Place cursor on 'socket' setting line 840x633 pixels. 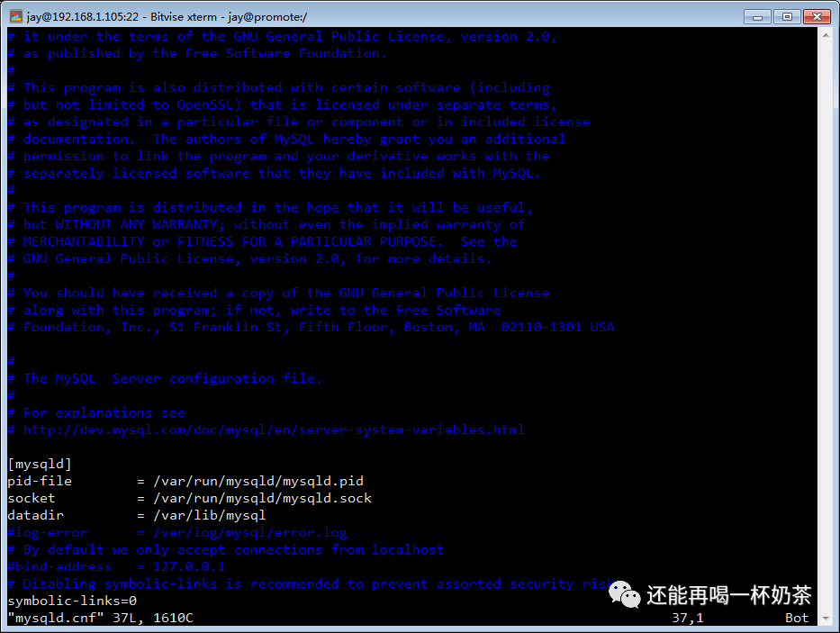pos(190,499)
